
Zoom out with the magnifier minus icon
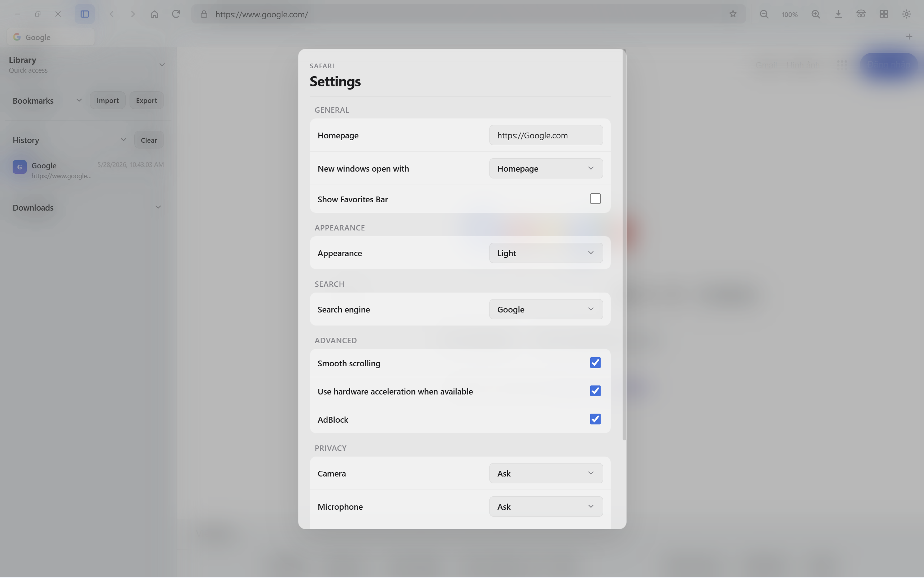[764, 14]
